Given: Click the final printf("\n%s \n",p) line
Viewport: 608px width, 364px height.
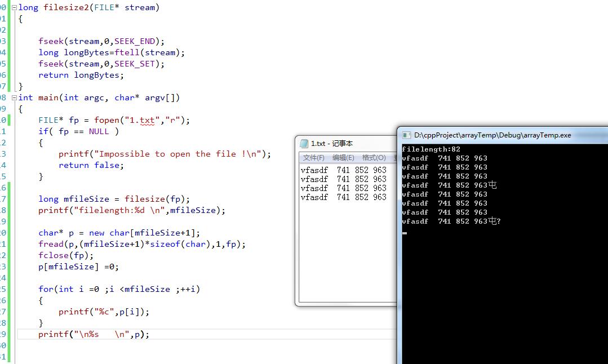Looking at the screenshot, I should tap(94, 334).
